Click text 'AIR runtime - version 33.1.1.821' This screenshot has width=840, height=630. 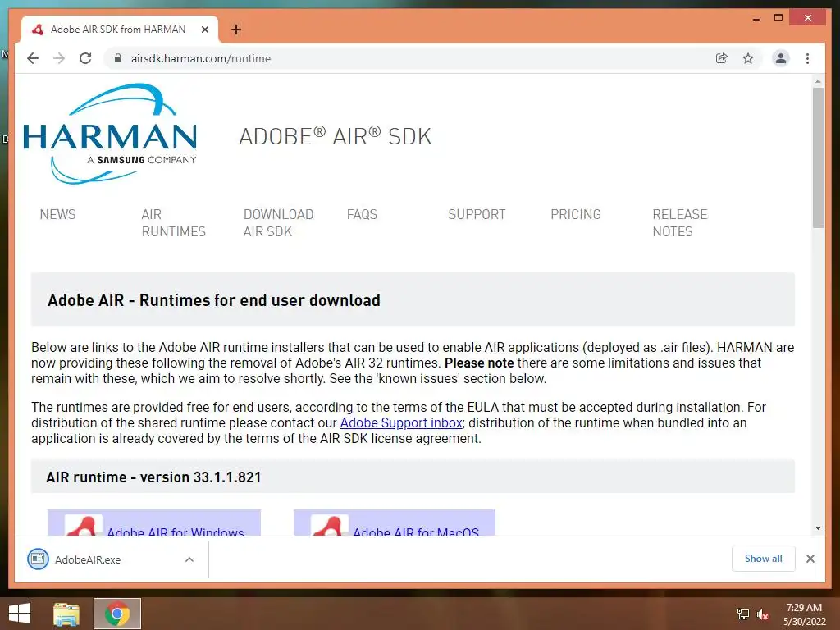click(153, 477)
